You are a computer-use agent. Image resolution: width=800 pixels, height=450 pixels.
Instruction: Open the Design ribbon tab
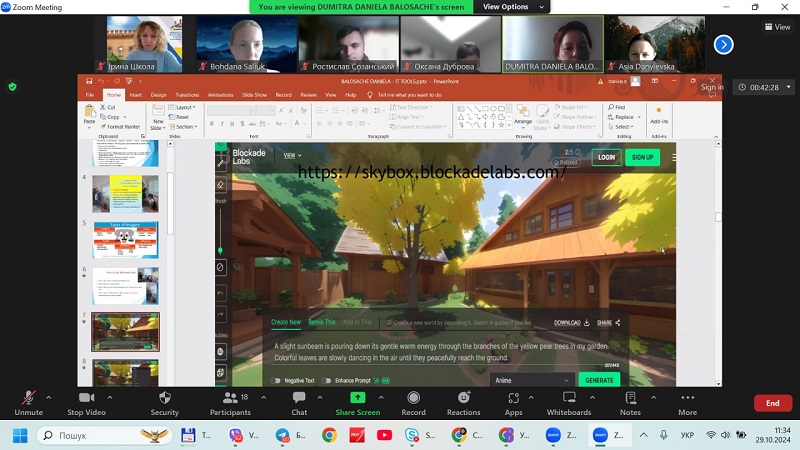pyautogui.click(x=158, y=95)
